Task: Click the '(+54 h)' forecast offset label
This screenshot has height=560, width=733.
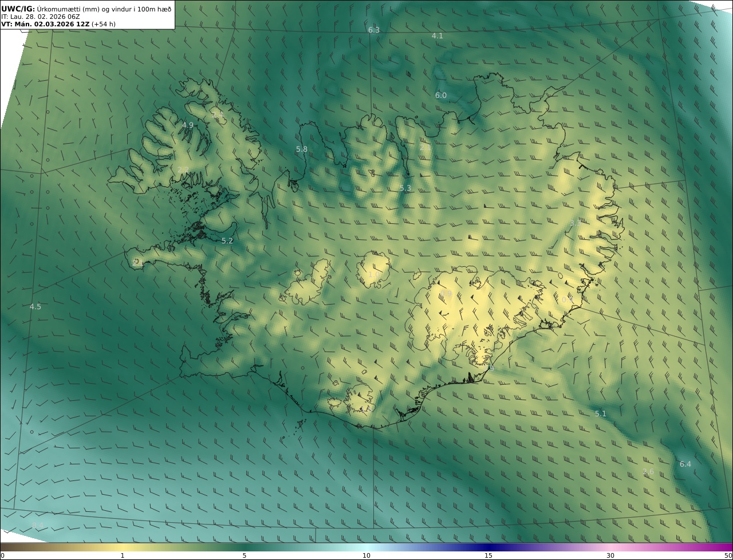Action: pyautogui.click(x=104, y=25)
